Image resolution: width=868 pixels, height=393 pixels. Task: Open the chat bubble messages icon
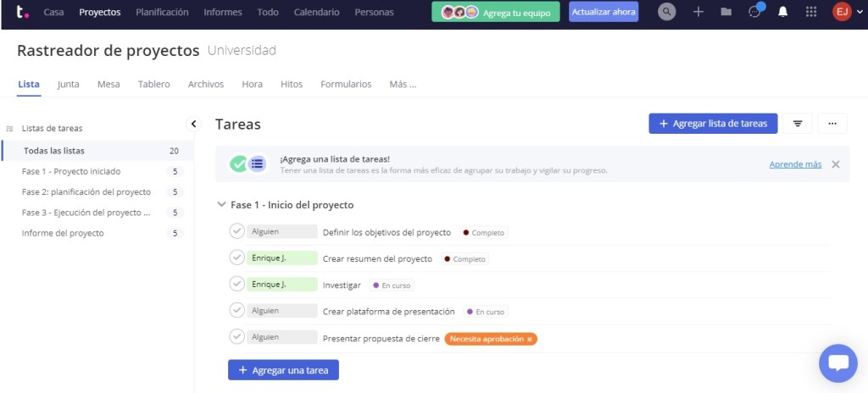(754, 12)
